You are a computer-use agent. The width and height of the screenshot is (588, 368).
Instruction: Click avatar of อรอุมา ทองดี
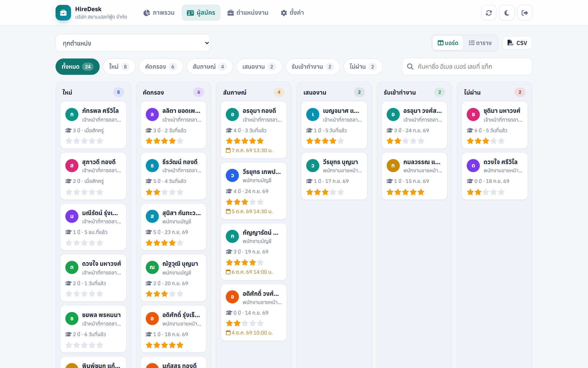coord(232,114)
